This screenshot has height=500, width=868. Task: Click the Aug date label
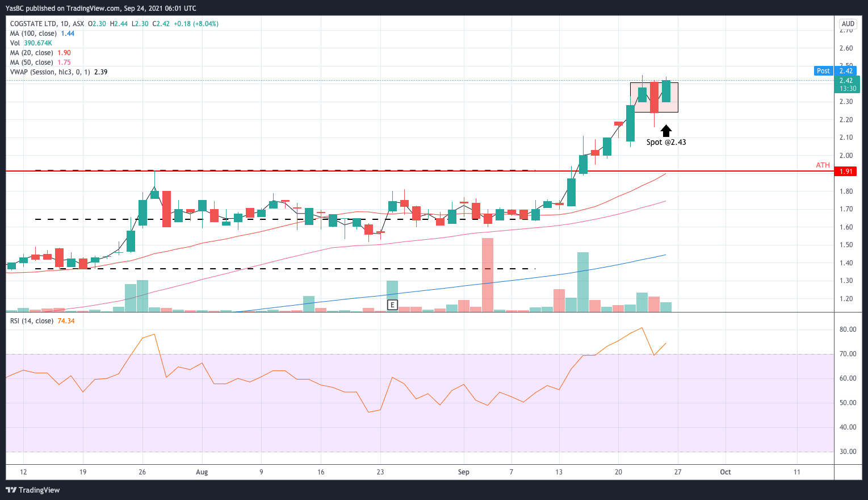pyautogui.click(x=202, y=472)
